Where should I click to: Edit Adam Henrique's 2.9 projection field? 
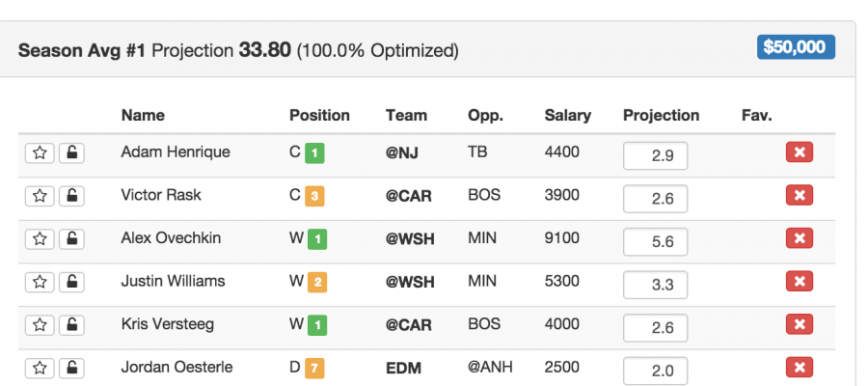[655, 156]
